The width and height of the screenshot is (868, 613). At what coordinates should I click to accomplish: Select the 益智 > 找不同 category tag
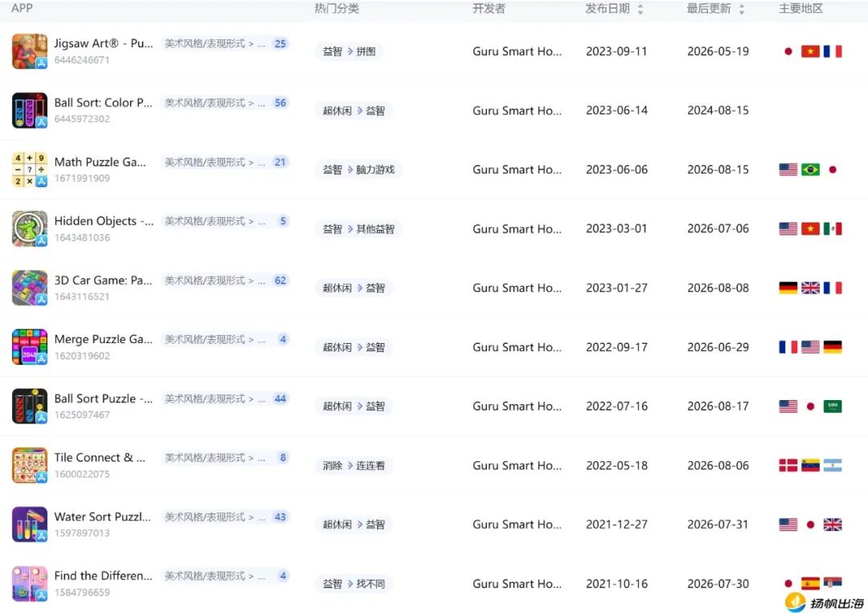click(x=354, y=584)
